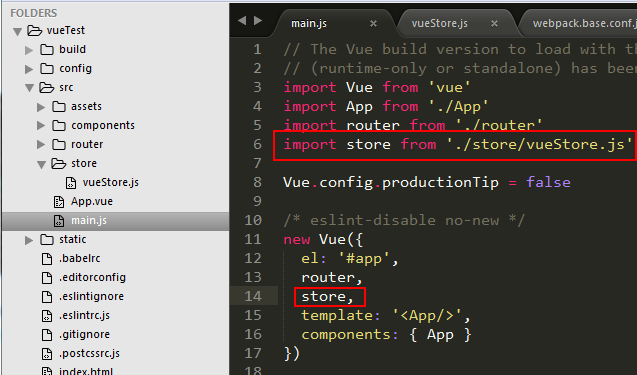The width and height of the screenshot is (637, 375).
Task: Click "import Vue from 'vue'" line
Action: pos(377,87)
